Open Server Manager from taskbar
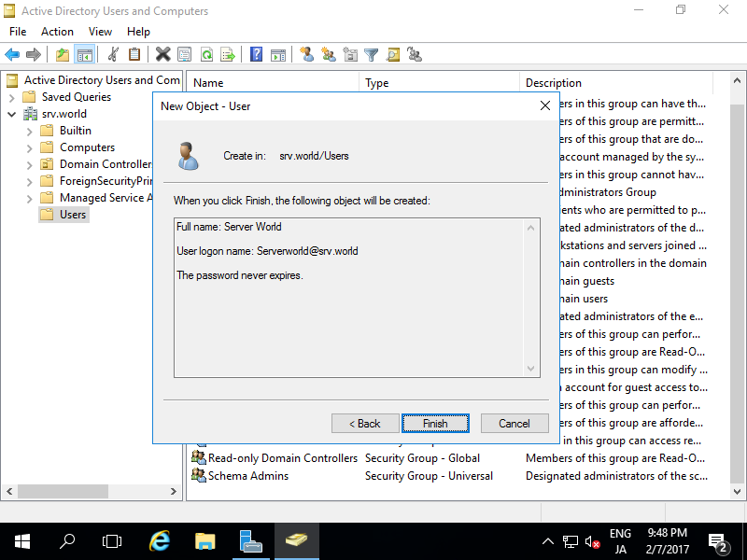This screenshot has height=560, width=747. [x=251, y=541]
